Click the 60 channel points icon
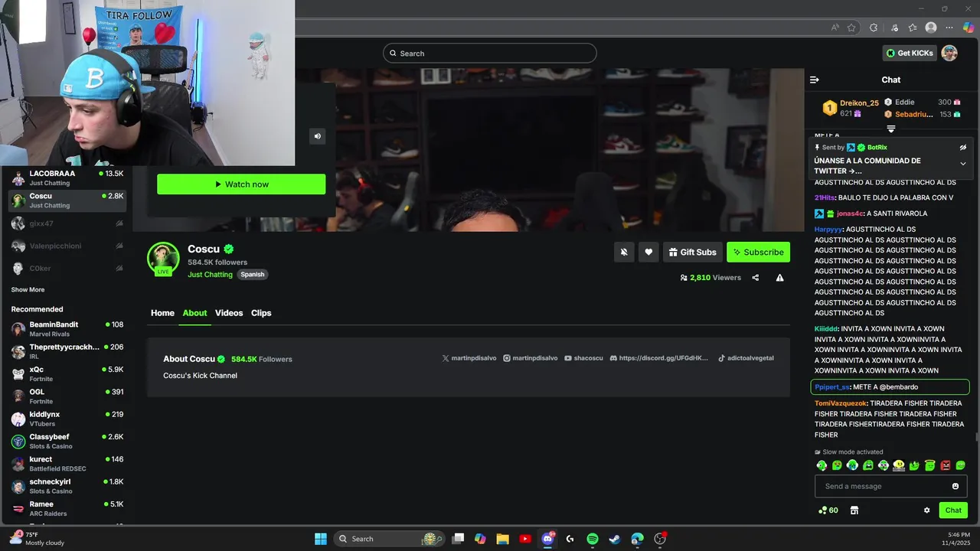980x551 pixels. pos(828,510)
